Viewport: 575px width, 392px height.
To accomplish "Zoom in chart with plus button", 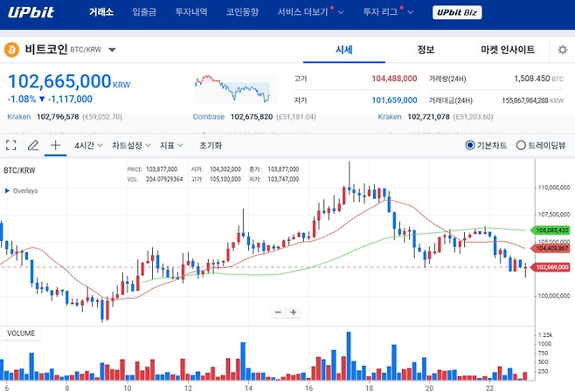I will coord(294,313).
